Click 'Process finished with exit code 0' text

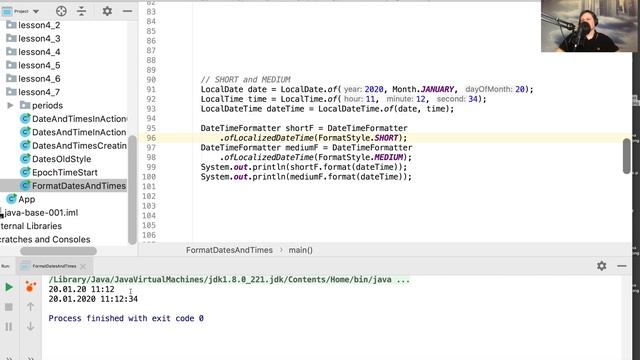pos(126,318)
